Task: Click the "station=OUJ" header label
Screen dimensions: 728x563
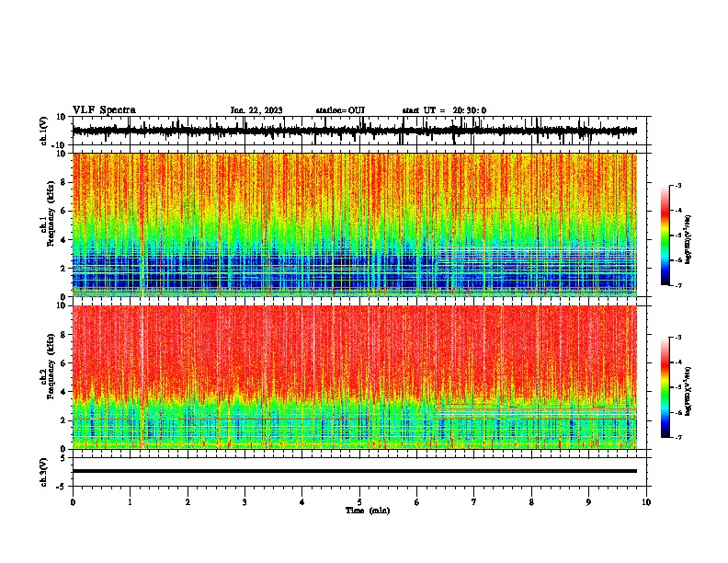Action: point(340,110)
